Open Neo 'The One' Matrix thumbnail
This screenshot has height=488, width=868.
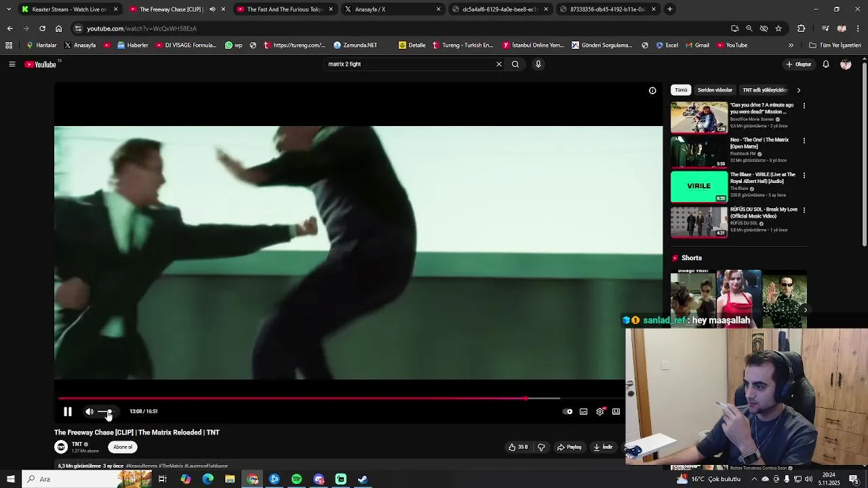pos(699,152)
